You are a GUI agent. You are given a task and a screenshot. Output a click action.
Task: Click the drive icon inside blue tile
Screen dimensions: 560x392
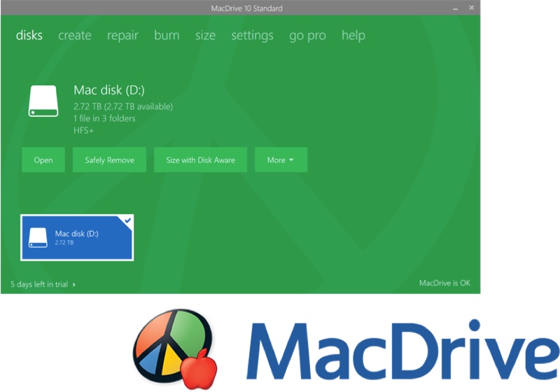[x=38, y=238]
